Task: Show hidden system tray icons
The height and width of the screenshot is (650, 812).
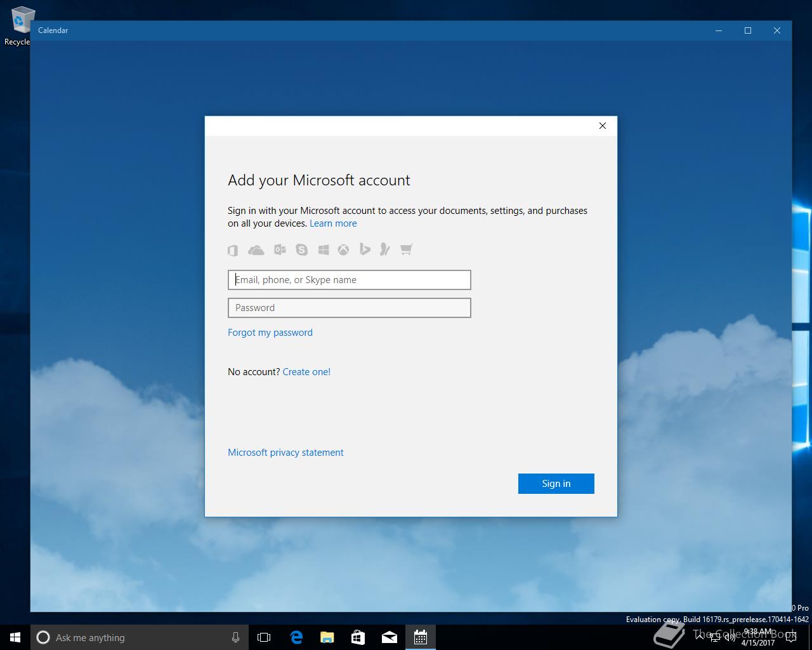Action: [x=700, y=637]
